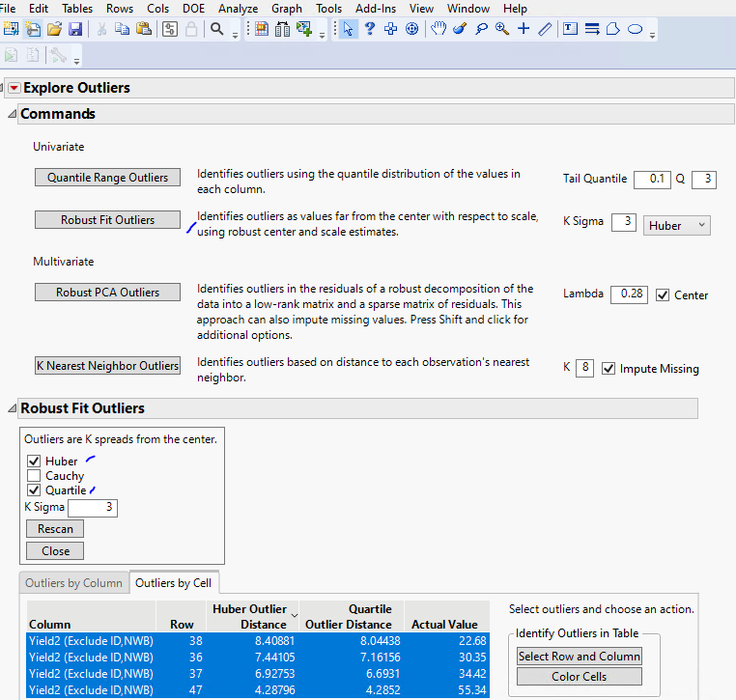Screen dimensions: 736x700
Task: Select the Simple Shape oval tool
Action: [x=635, y=29]
